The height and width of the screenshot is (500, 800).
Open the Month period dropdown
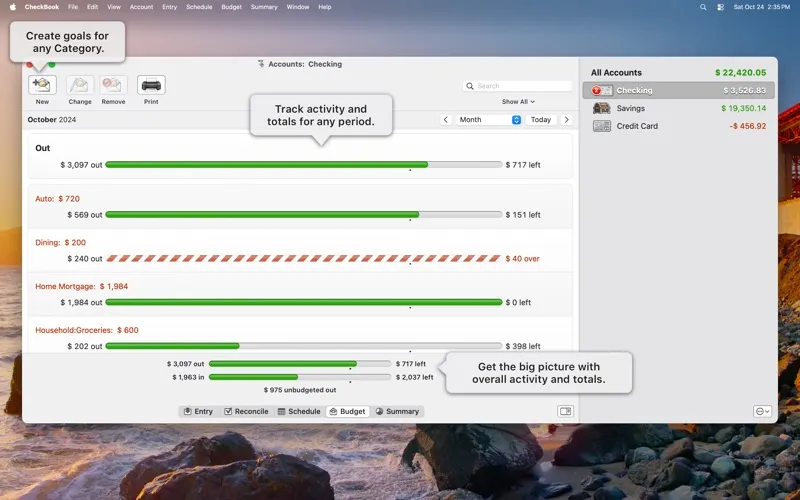[488, 120]
